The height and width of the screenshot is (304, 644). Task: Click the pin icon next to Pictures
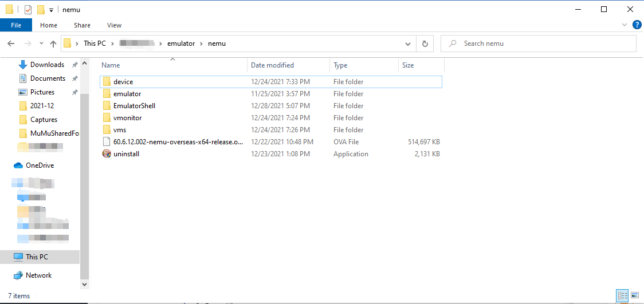click(x=74, y=92)
